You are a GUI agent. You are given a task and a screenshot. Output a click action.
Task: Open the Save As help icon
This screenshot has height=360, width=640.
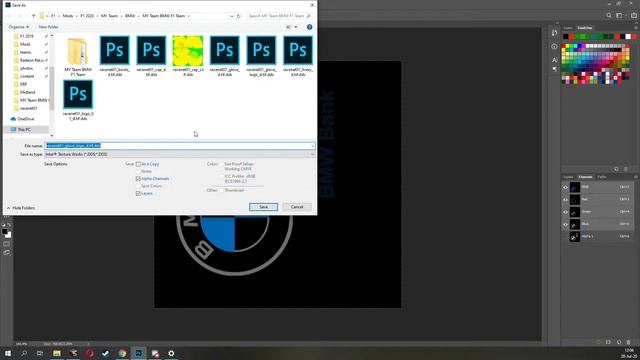(x=309, y=27)
